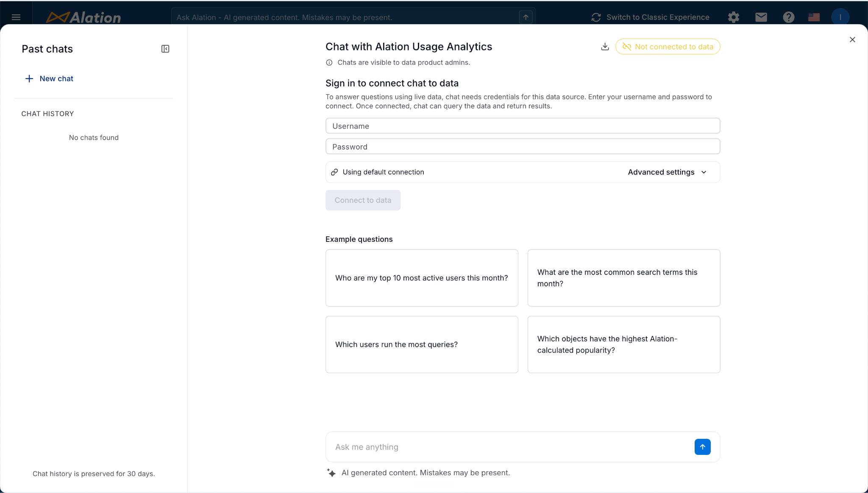Open the help question mark icon

(789, 17)
